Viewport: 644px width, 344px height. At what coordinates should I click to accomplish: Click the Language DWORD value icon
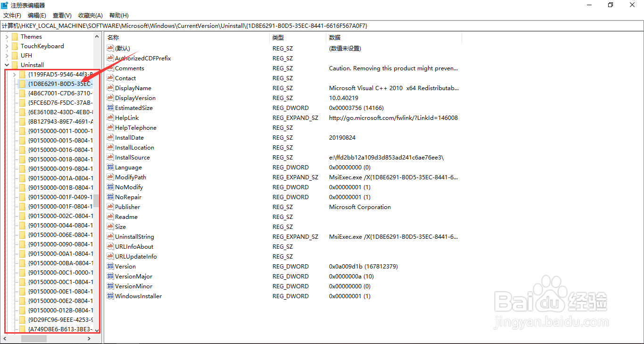coord(111,167)
